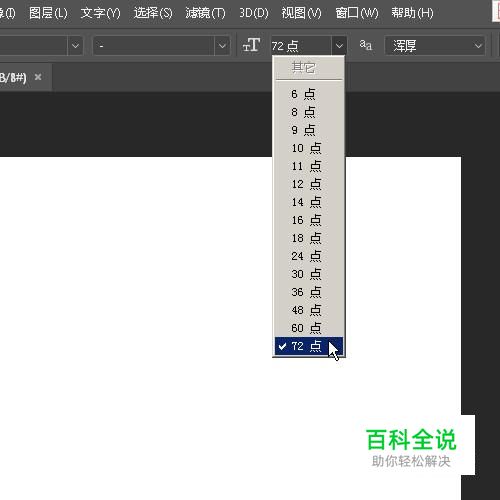The image size is (500, 500).
Task: Click the anti-aliasing aa icon
Action: pos(366,45)
